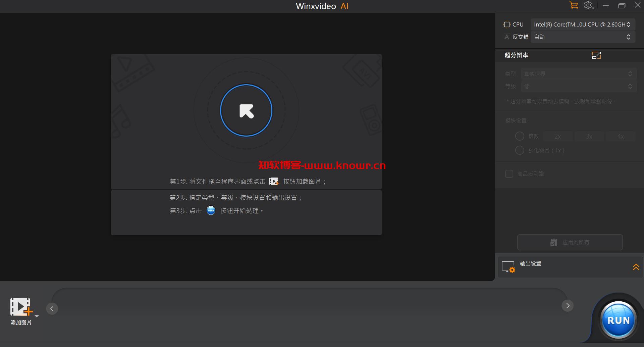644x347 pixels.
Task: Select the 倍数 radio button
Action: pyautogui.click(x=520, y=136)
